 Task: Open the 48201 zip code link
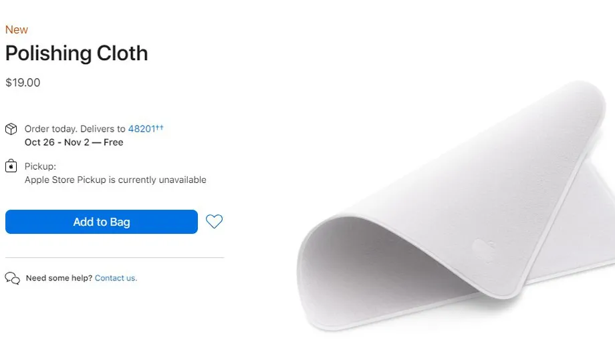click(142, 129)
